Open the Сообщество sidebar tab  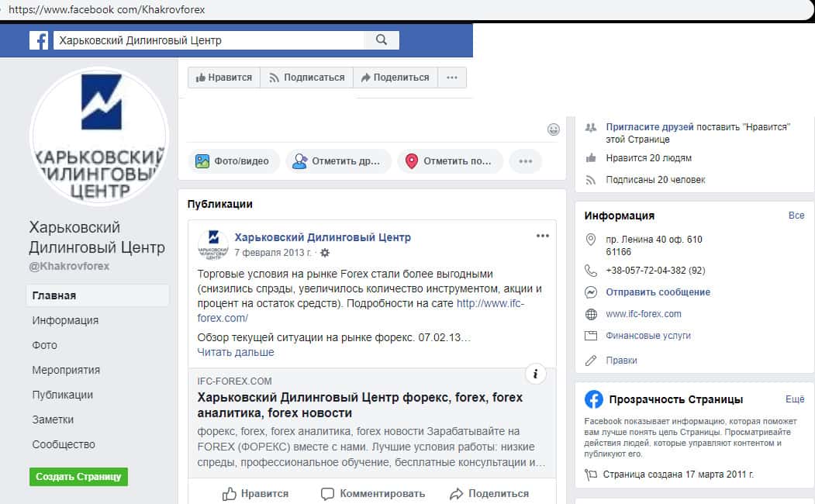click(x=64, y=445)
